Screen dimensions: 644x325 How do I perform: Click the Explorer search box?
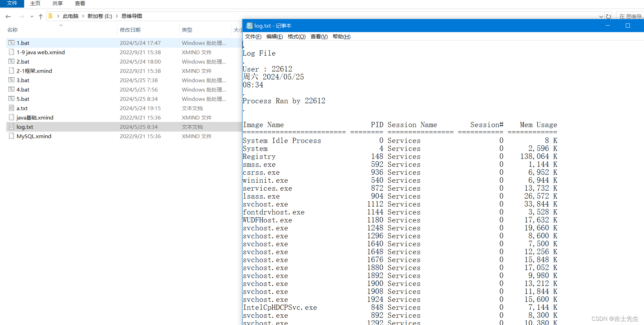630,16
